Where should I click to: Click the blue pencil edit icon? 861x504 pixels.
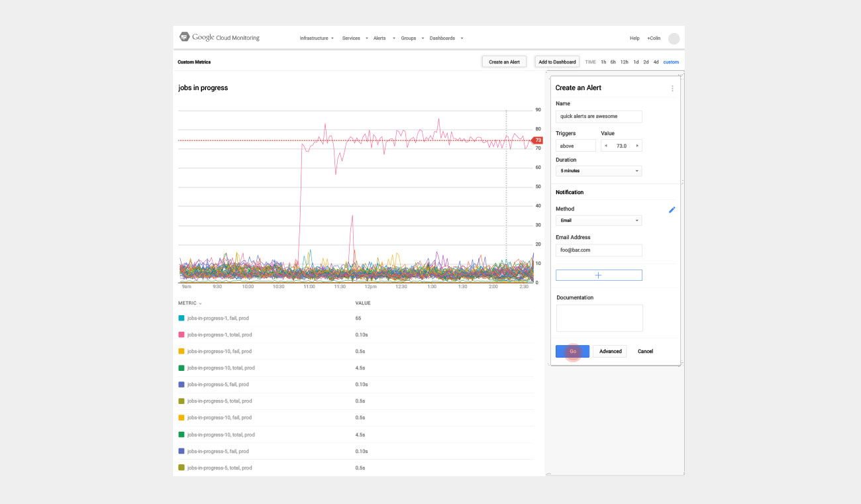click(x=672, y=210)
